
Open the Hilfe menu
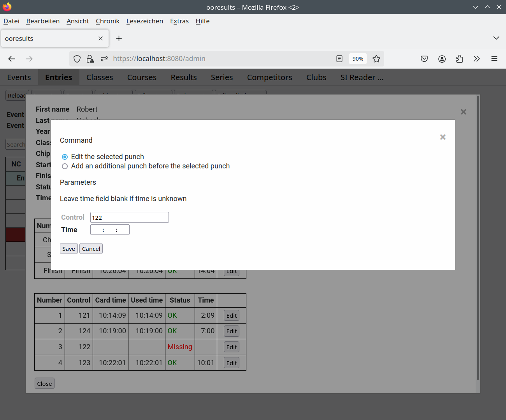(202, 21)
